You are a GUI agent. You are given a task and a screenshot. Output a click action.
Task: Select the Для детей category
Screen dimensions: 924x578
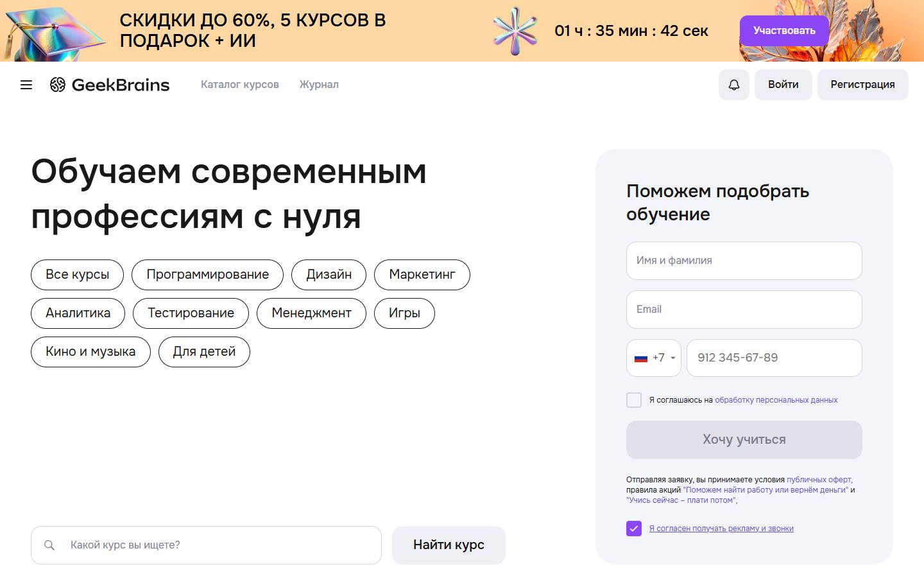click(x=204, y=352)
